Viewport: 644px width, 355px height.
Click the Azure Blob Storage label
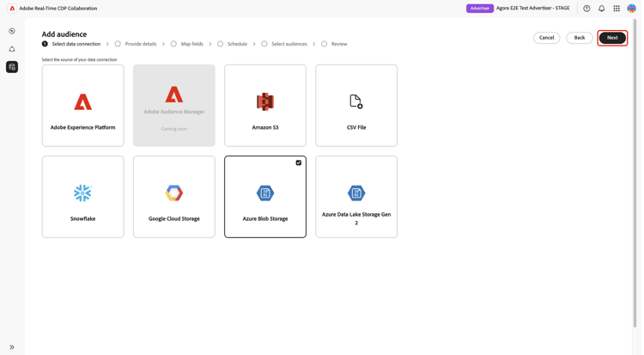pos(265,219)
